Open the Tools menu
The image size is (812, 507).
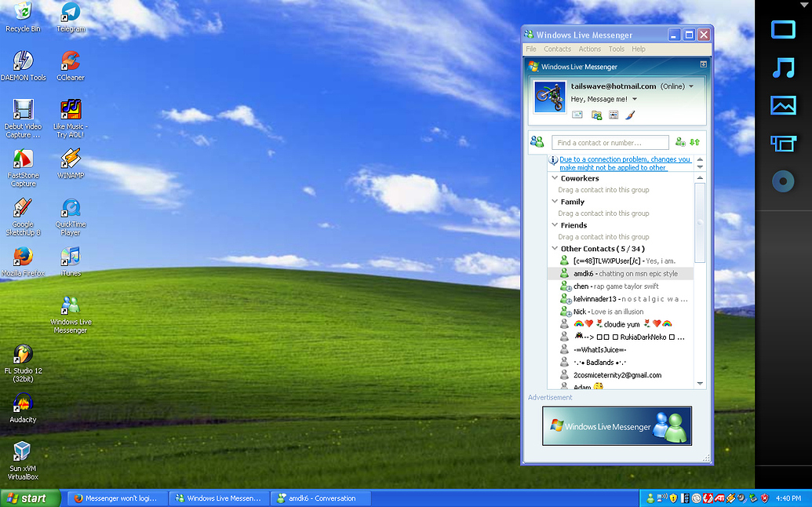click(x=616, y=49)
